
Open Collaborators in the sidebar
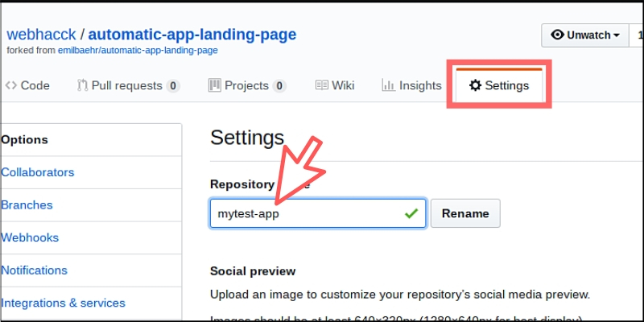(x=37, y=172)
